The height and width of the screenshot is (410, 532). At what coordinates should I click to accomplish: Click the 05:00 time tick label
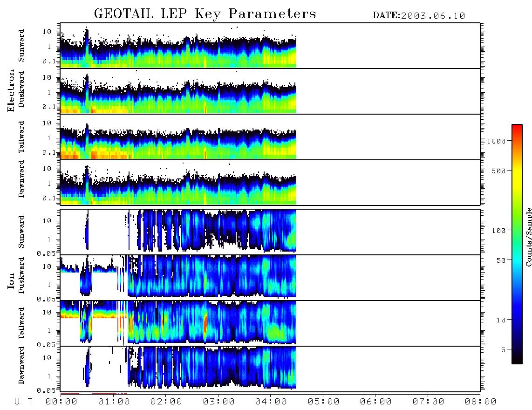pos(324,402)
